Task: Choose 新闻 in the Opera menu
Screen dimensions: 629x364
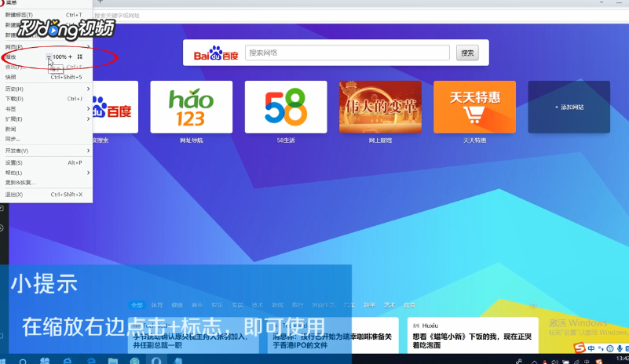Action: pos(46,129)
